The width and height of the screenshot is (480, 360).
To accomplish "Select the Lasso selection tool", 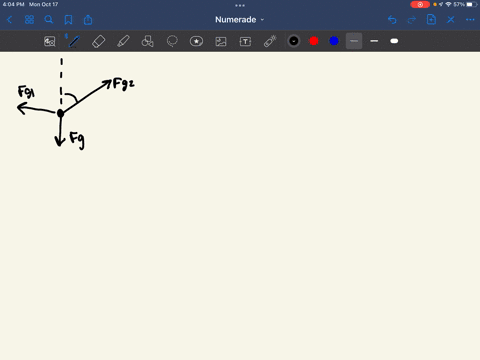I will (172, 41).
